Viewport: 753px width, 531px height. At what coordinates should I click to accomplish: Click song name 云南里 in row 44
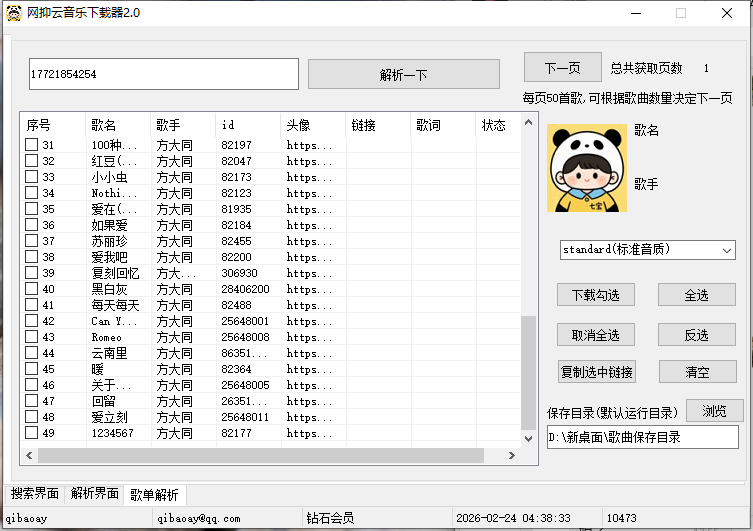[109, 353]
